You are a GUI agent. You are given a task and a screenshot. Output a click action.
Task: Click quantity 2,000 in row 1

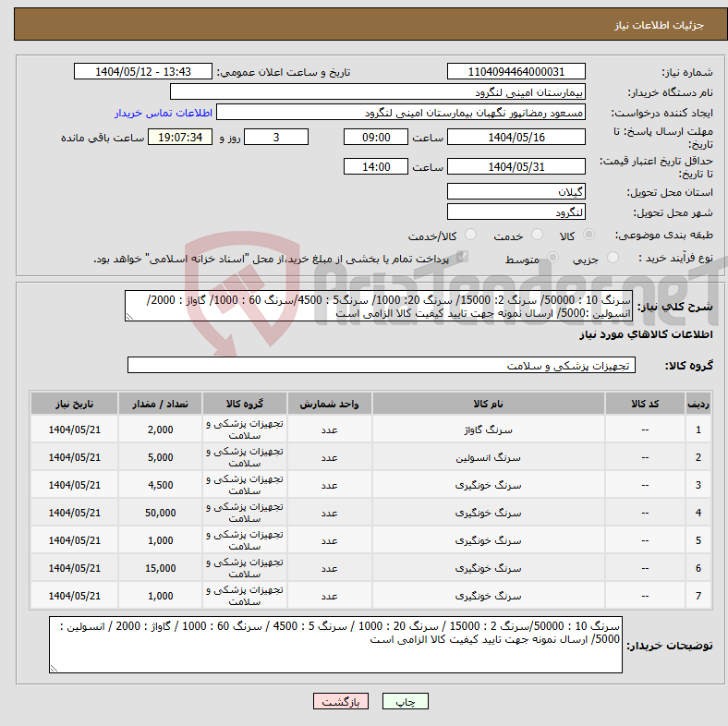(160, 430)
